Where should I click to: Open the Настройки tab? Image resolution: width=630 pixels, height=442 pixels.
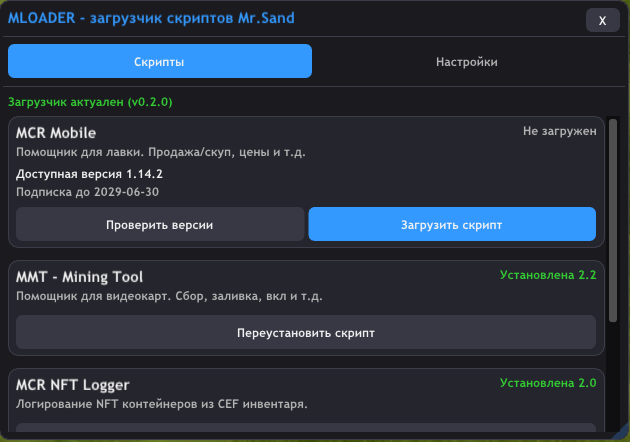click(x=466, y=62)
